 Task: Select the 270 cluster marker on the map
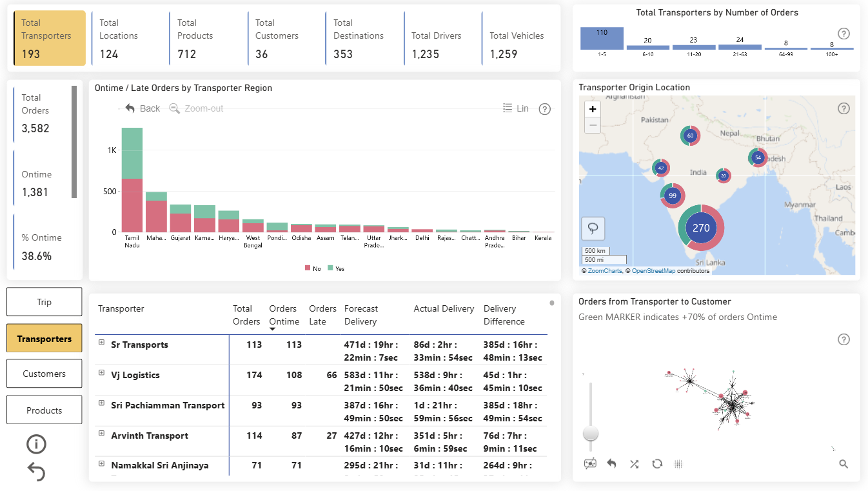pyautogui.click(x=701, y=227)
